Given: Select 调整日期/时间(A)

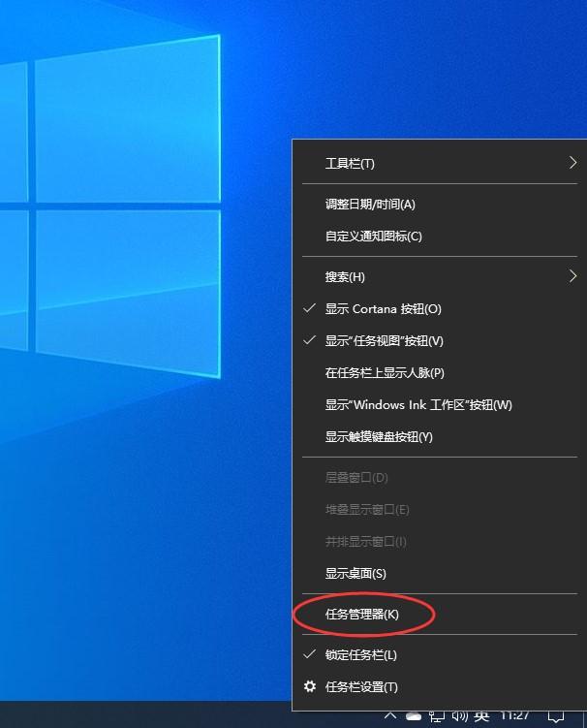Looking at the screenshot, I should pos(370,205).
